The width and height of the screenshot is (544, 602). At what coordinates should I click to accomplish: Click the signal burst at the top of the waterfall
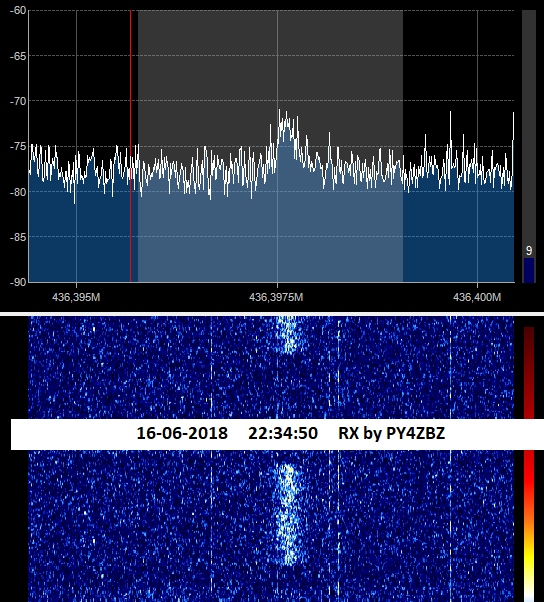tap(287, 334)
